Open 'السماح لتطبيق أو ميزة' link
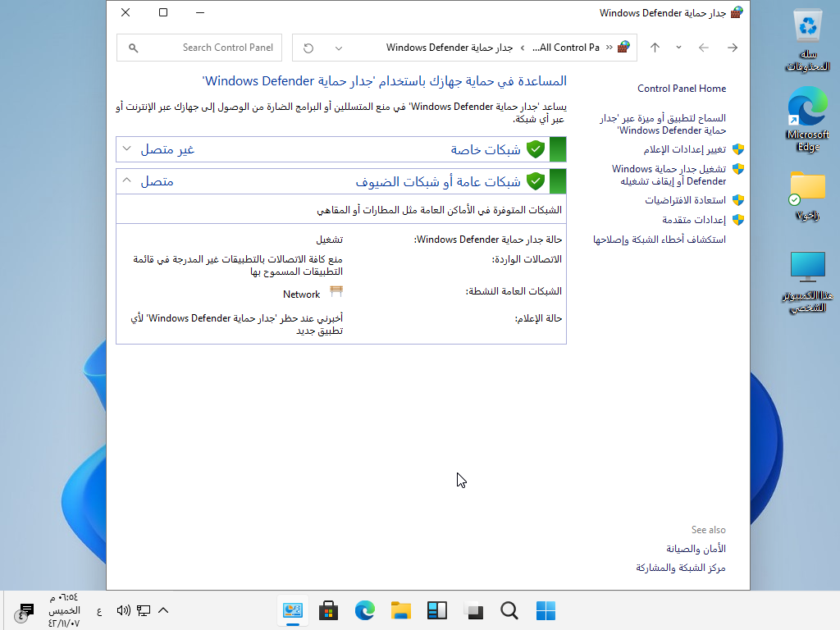Image resolution: width=840 pixels, height=630 pixels. coord(663,125)
